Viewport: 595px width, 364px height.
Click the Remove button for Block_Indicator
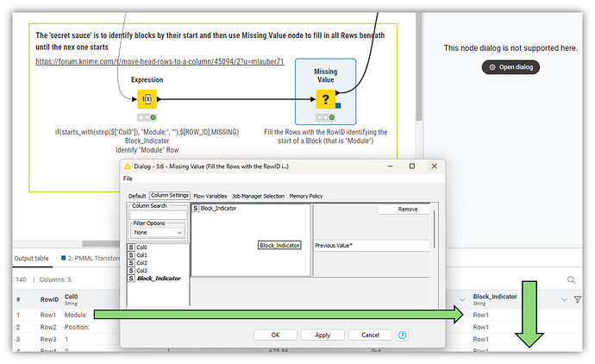408,209
